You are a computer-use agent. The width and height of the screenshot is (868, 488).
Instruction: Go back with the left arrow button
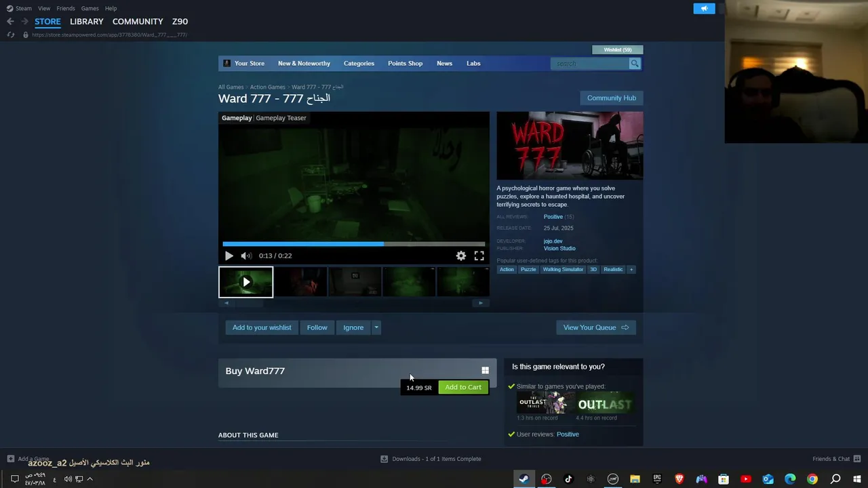tap(10, 22)
